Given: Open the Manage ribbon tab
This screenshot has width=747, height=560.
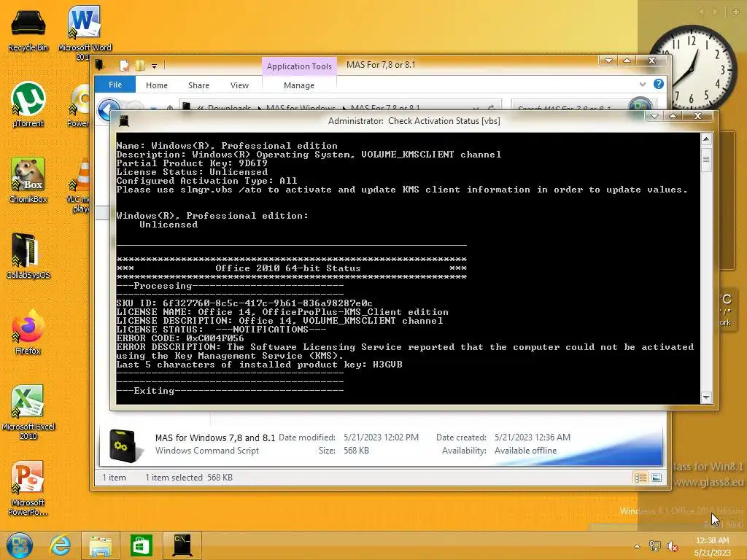Looking at the screenshot, I should (299, 85).
